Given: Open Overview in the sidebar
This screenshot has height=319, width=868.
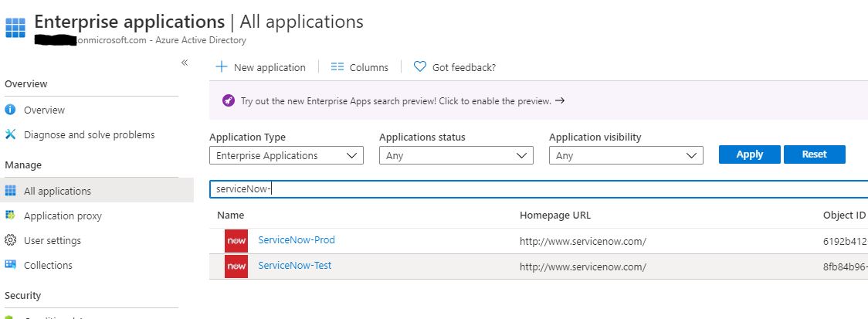Looking at the screenshot, I should pos(44,110).
